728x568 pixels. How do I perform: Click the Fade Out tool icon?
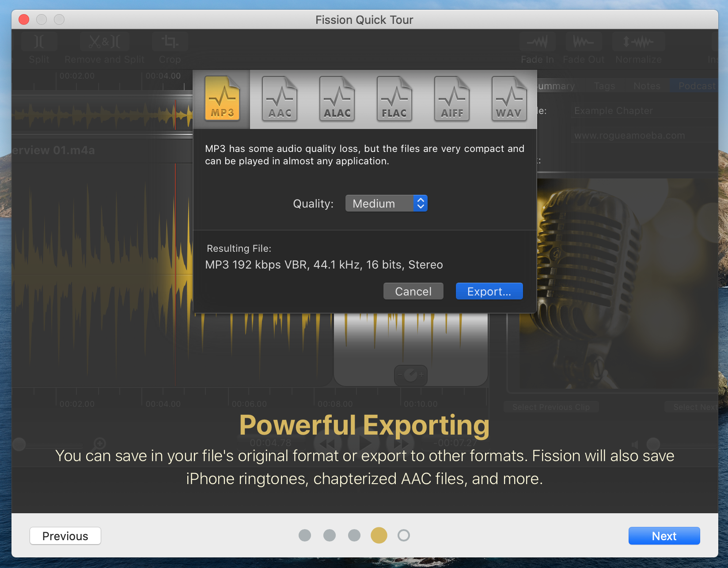click(x=584, y=42)
